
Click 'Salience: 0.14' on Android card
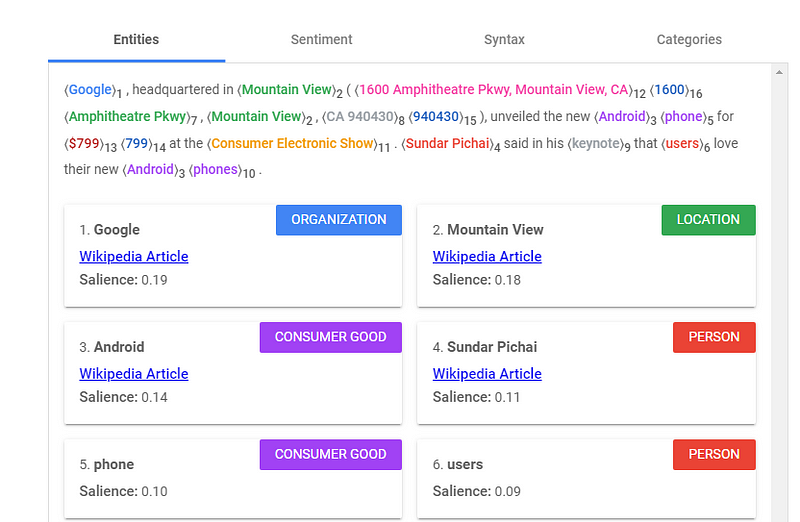(x=123, y=397)
